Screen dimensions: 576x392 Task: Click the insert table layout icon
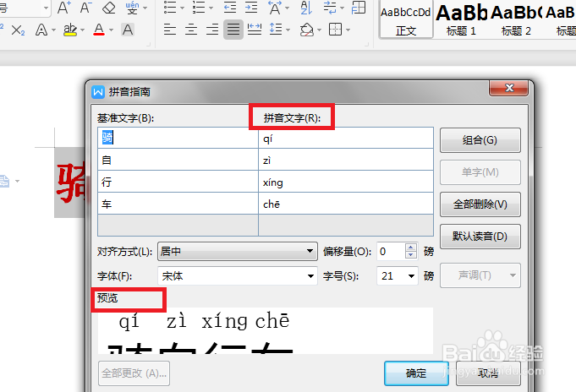[359, 8]
